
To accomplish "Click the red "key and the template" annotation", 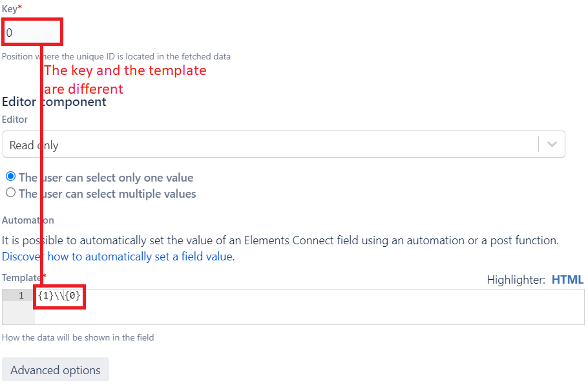I will 125,70.
